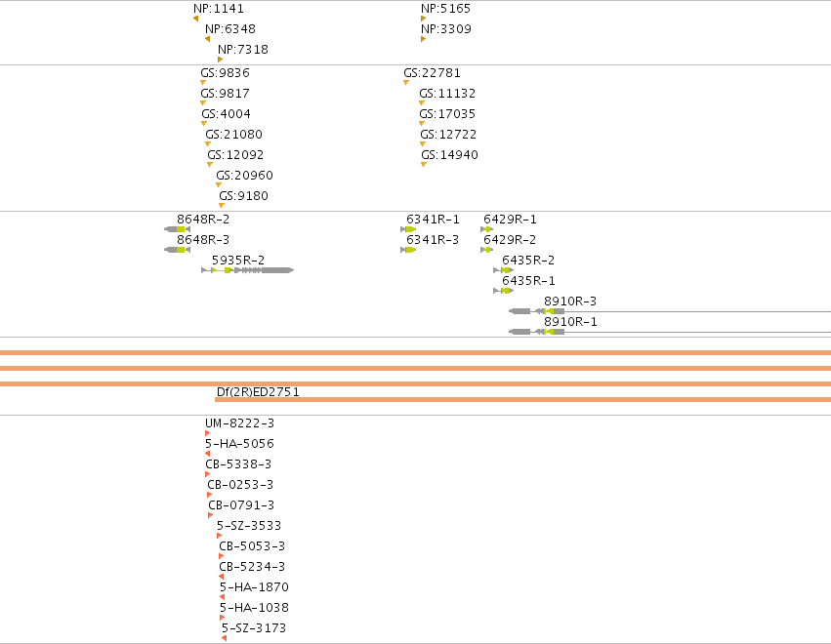Select the 6341R-1 gene glyph

pyautogui.click(x=408, y=229)
